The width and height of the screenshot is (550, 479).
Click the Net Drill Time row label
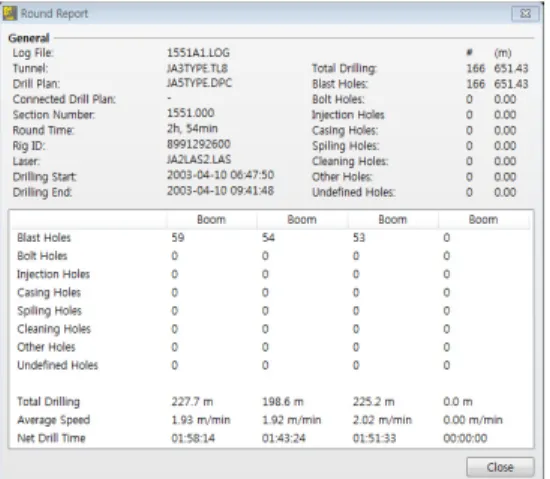(x=51, y=438)
